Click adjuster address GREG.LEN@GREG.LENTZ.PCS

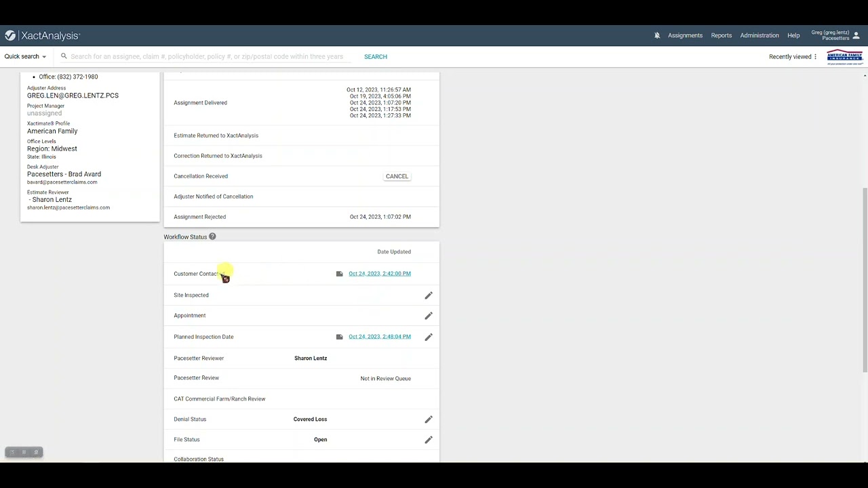pos(73,96)
